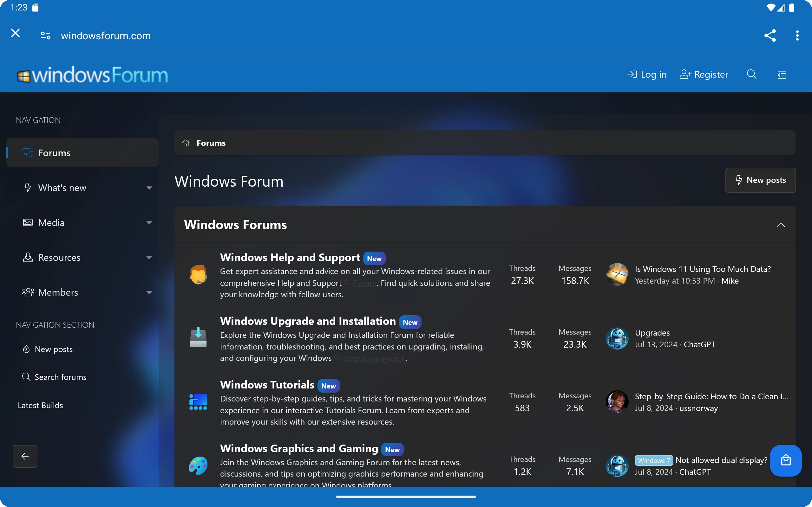Viewport: 812px width, 507px height.
Task: Open the thread list navigation panel icon
Action: [782, 74]
